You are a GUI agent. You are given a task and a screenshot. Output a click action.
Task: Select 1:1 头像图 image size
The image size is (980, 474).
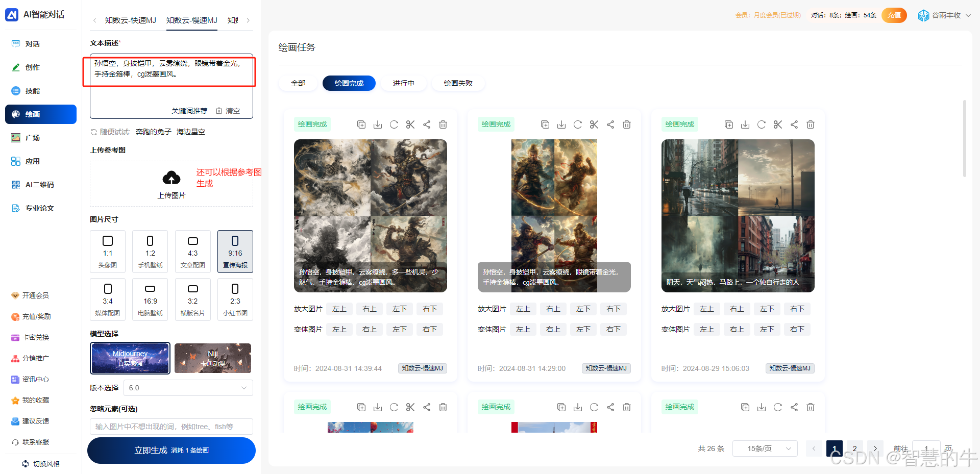(108, 252)
